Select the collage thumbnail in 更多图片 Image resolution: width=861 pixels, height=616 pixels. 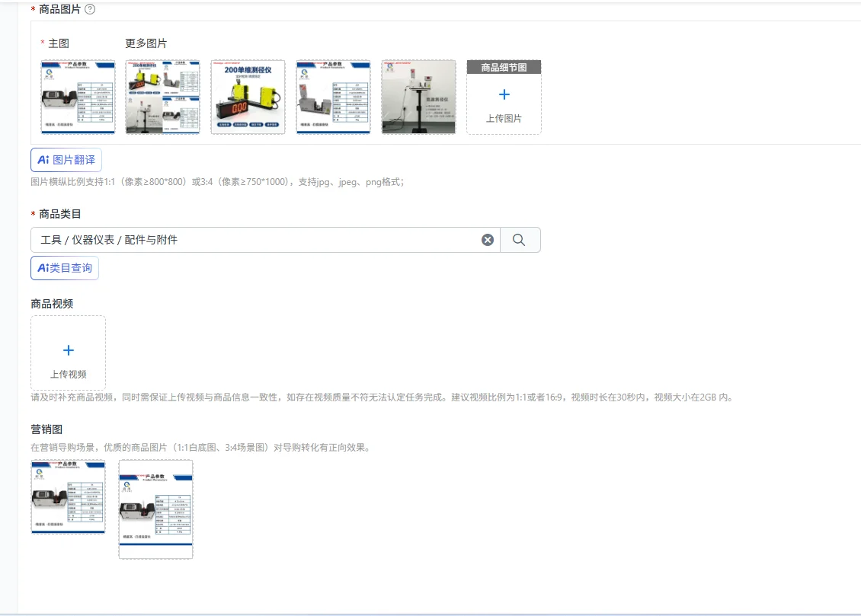162,97
